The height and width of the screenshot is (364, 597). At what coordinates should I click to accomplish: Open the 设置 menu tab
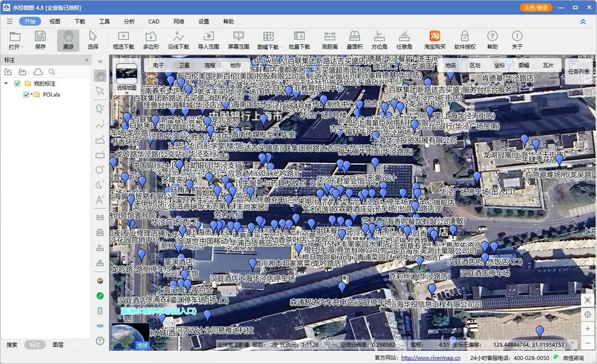point(203,22)
